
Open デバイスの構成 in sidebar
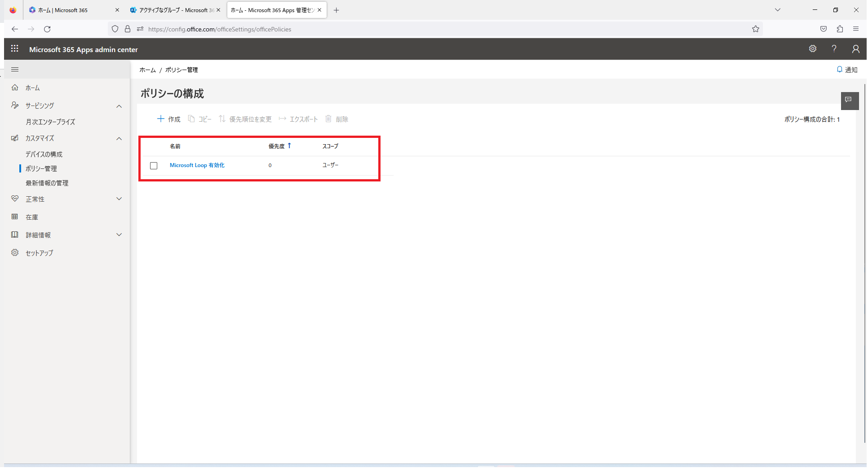click(x=44, y=155)
